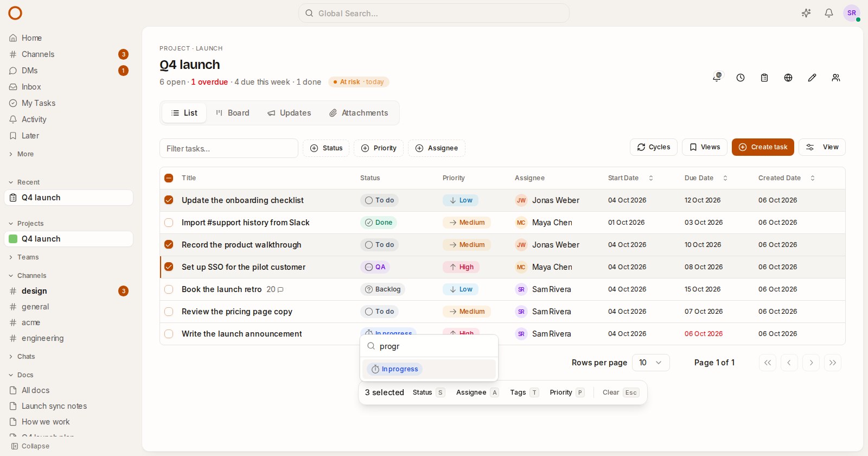This screenshot has width=868, height=456.
Task: Open comments on Book the launch retro
Action: [275, 289]
